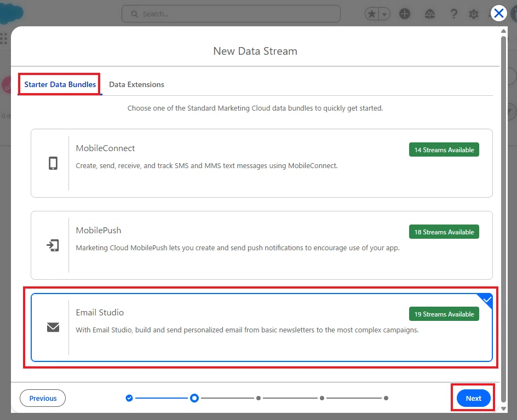
Task: Click the 14 Streams Available badge
Action: (444, 149)
